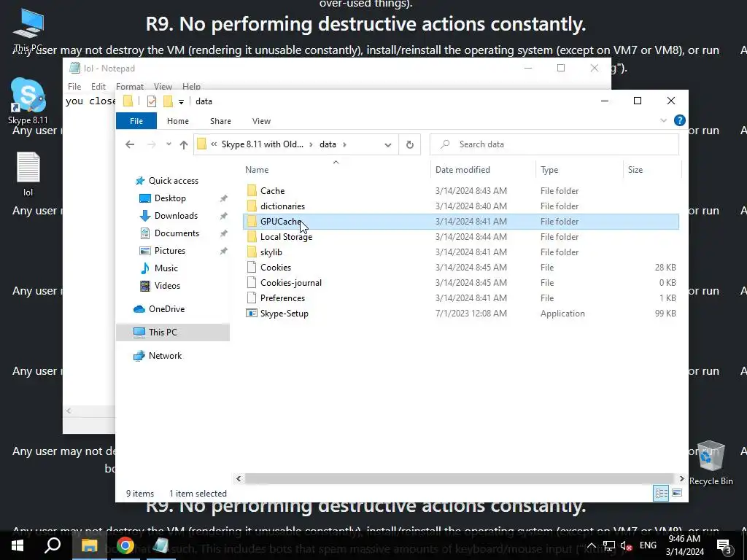Screen dimensions: 747x560
Task: Click the volume muted tray icon
Action: point(627,545)
